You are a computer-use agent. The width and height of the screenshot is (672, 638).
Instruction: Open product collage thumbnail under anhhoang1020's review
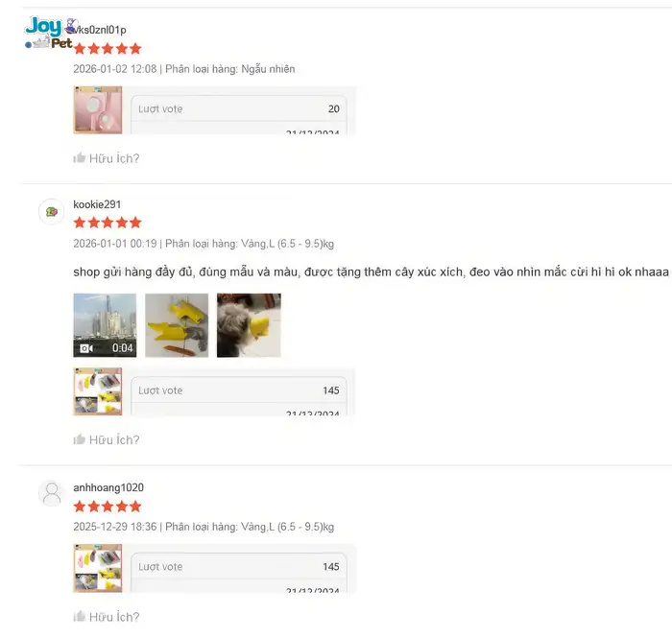click(x=98, y=568)
